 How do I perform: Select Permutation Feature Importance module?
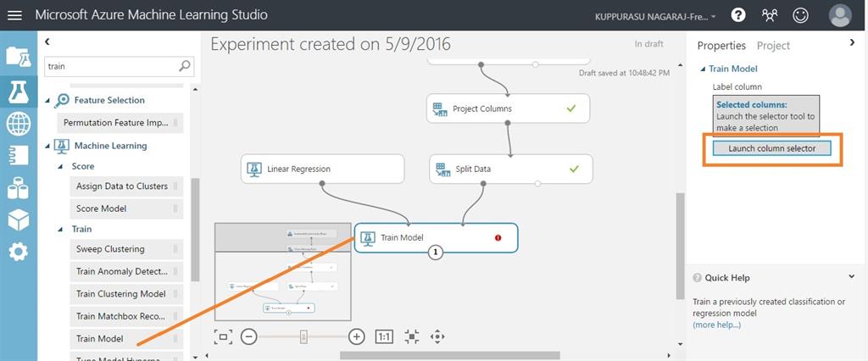tap(120, 123)
